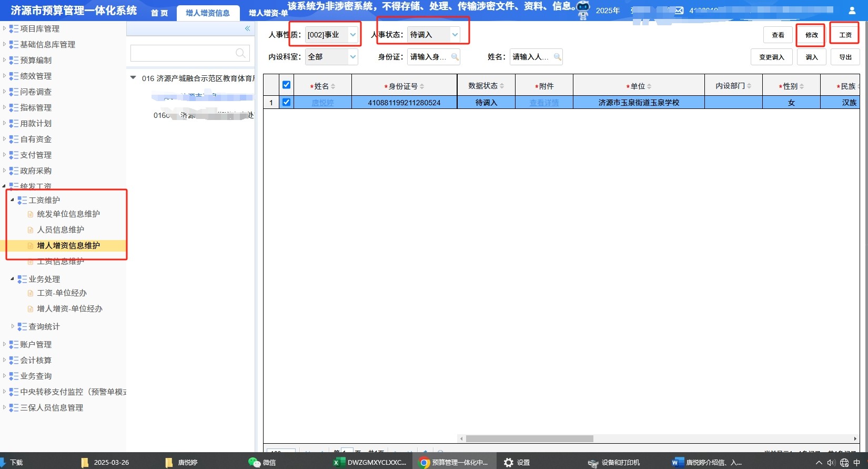
Task: Click the scrollbar right arrow under the table
Action: [855, 438]
